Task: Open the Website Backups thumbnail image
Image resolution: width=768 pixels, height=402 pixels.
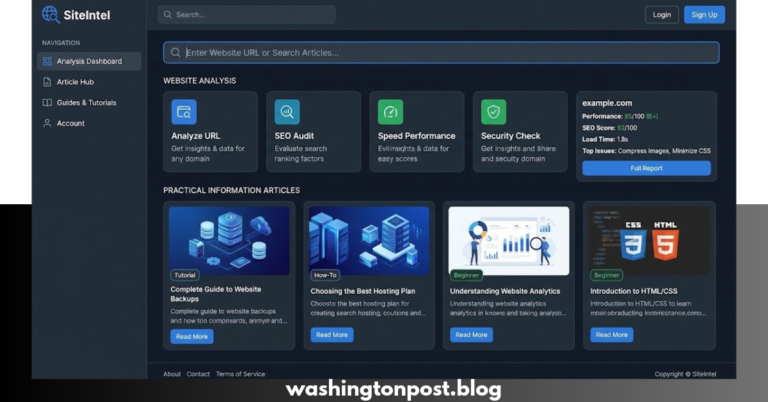Action: 229,240
